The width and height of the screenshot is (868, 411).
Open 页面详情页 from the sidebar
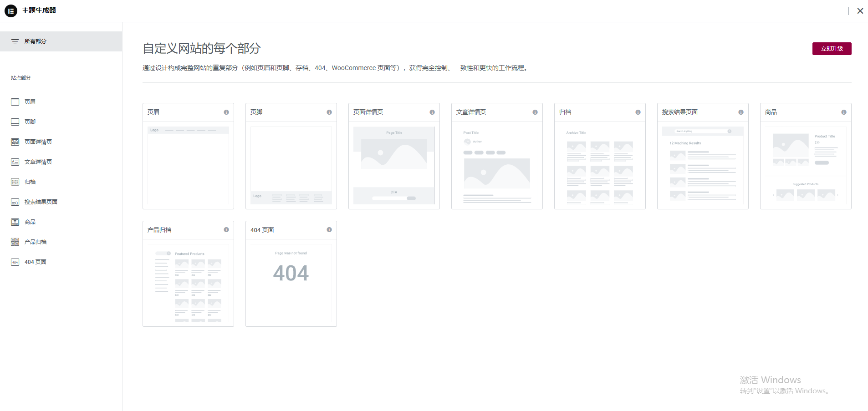pyautogui.click(x=15, y=142)
